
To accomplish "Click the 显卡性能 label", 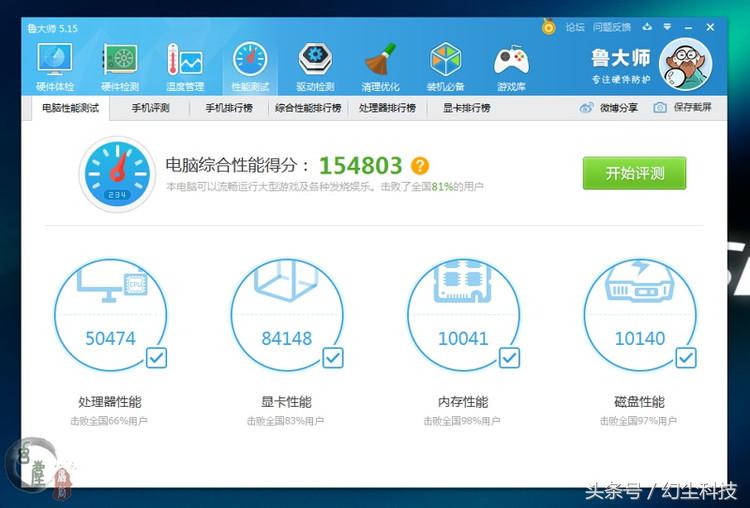I will click(x=286, y=402).
